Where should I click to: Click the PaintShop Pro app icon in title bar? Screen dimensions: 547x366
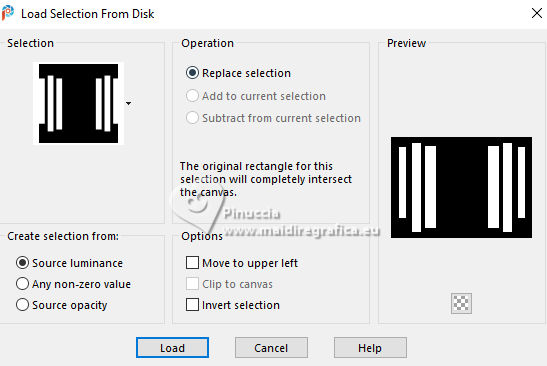(x=8, y=13)
